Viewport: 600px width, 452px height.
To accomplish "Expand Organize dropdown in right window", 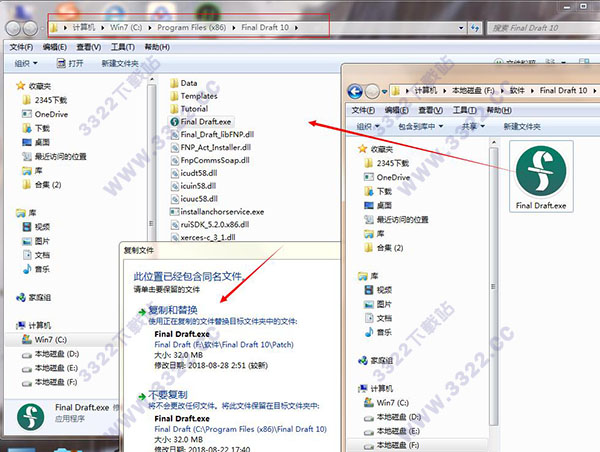I will pos(368,126).
